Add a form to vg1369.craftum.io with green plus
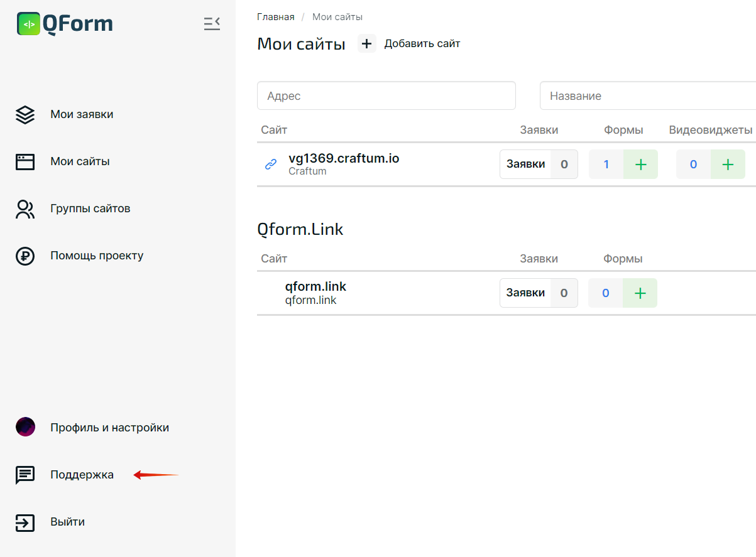The height and width of the screenshot is (557, 756). pyautogui.click(x=640, y=165)
